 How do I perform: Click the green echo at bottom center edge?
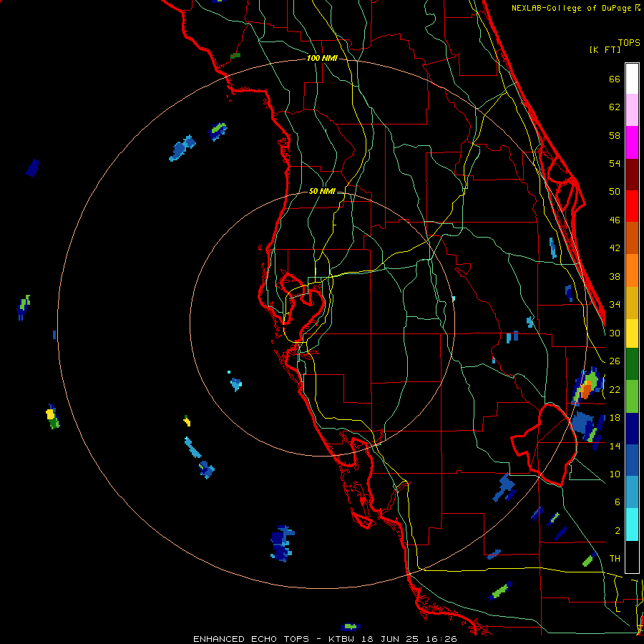tap(351, 627)
